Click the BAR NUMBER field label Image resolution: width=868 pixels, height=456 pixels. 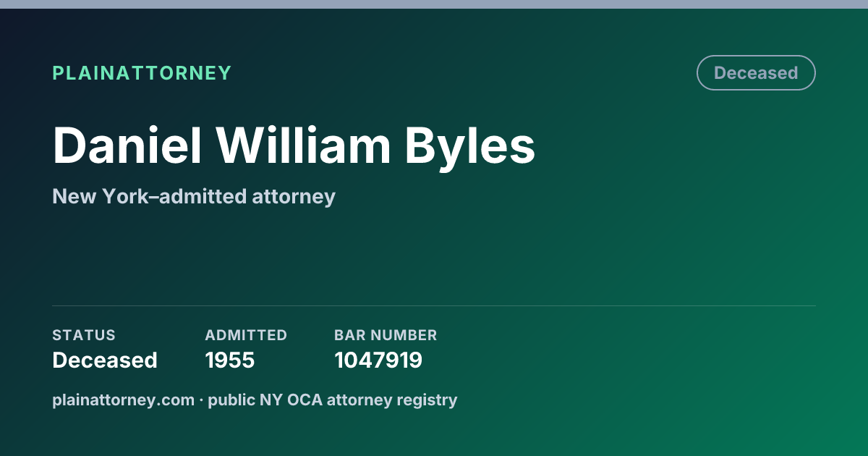[386, 335]
